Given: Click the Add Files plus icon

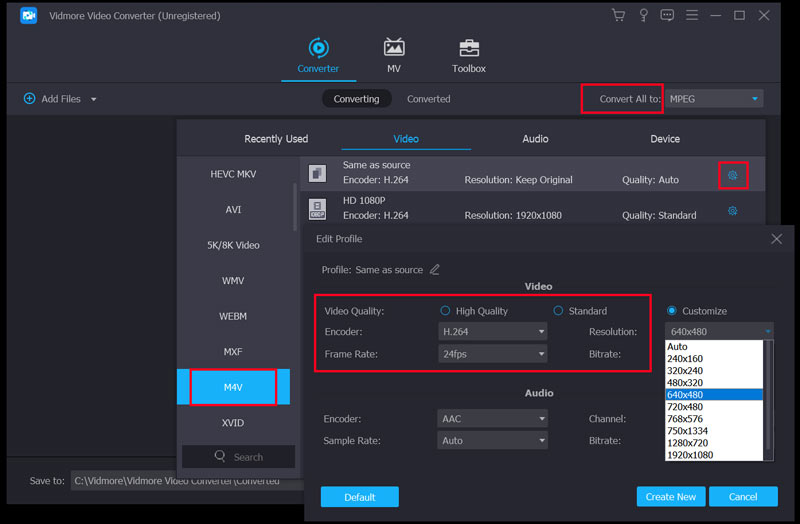Looking at the screenshot, I should pos(29,99).
